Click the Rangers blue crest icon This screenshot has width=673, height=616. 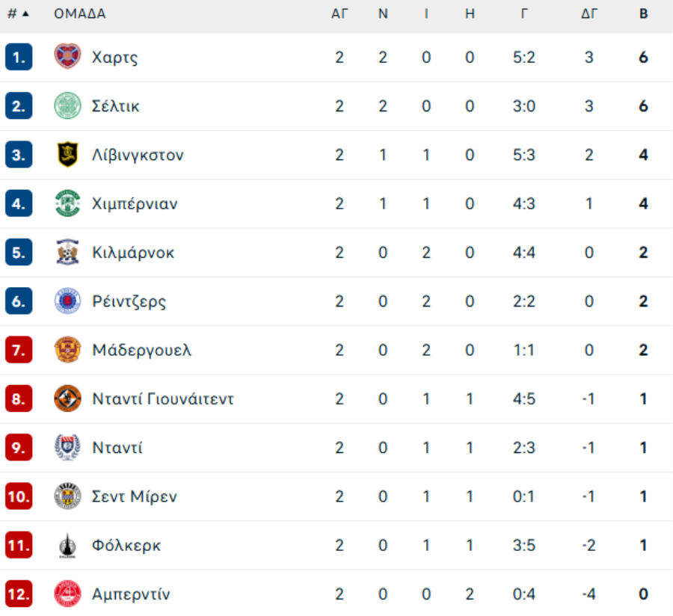coord(67,301)
